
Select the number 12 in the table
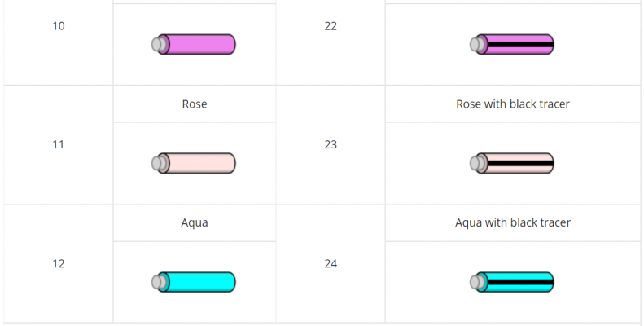click(x=59, y=264)
